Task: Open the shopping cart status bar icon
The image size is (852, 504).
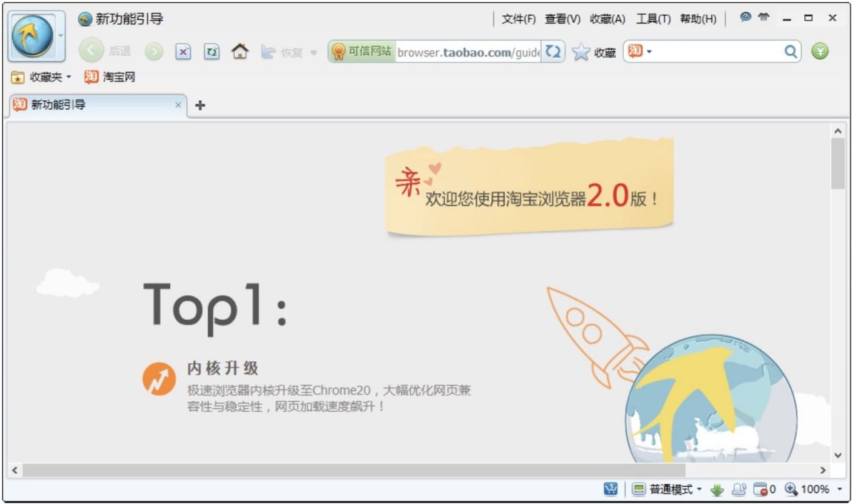Action: [x=610, y=490]
